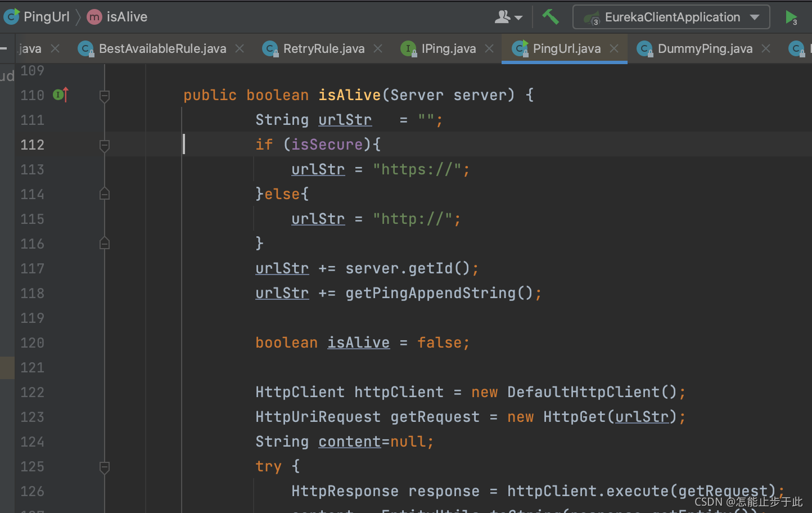The image size is (812, 513).
Task: Close the DummyPing.java tab
Action: point(766,49)
